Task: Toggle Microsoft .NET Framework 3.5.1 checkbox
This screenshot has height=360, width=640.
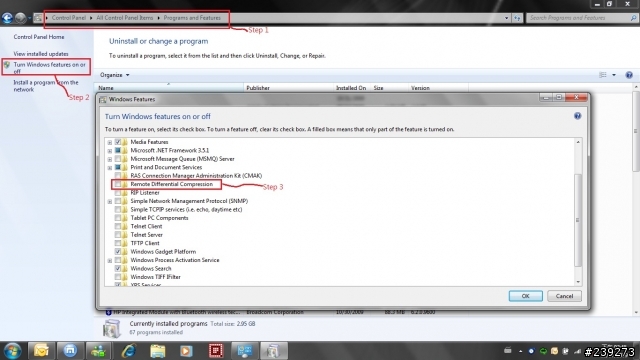Action: click(x=118, y=151)
